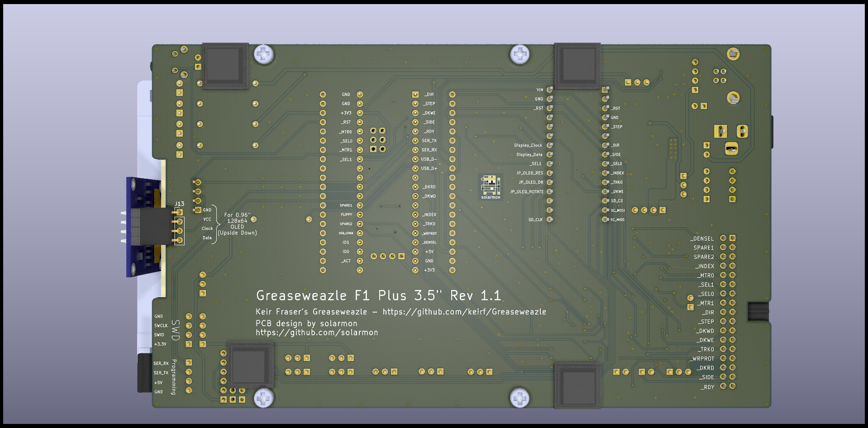The height and width of the screenshot is (428, 868).
Task: Select the VCC pin label near J13
Action: (207, 219)
